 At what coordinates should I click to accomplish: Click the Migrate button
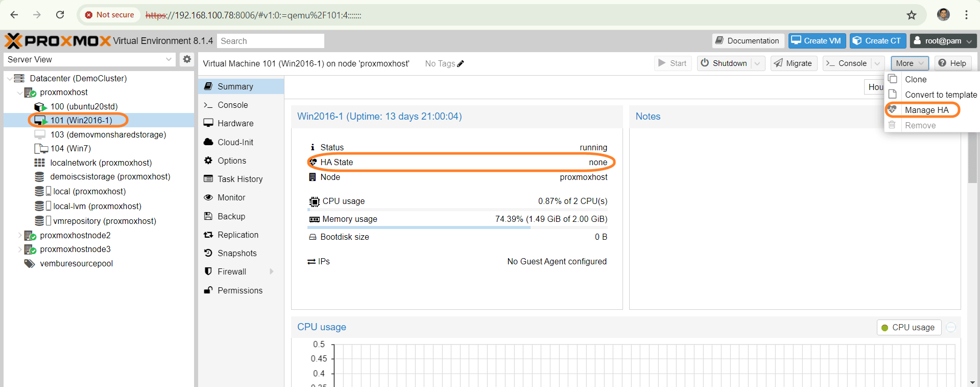(794, 63)
